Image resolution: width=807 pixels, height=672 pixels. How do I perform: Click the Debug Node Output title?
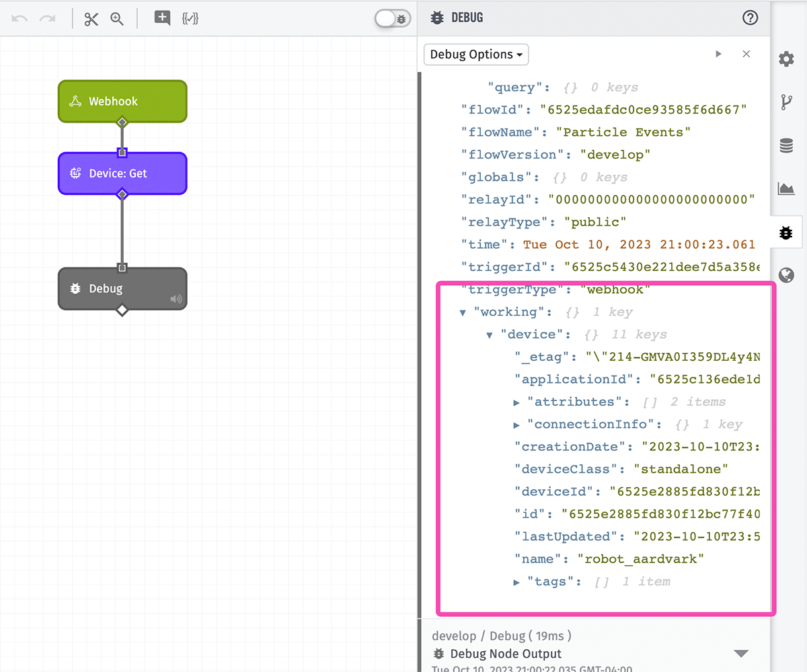506,653
